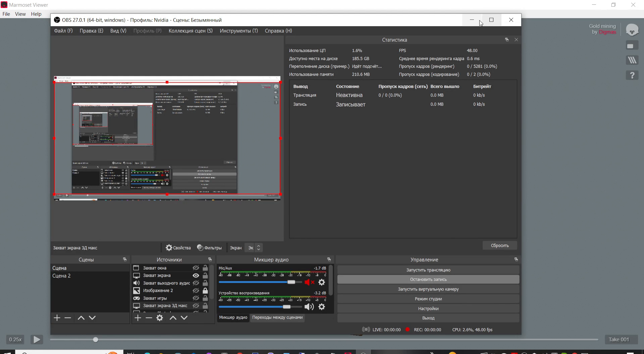The image size is (644, 354).
Task: Adjust Mic/Aux volume slider handle
Action: [291, 282]
